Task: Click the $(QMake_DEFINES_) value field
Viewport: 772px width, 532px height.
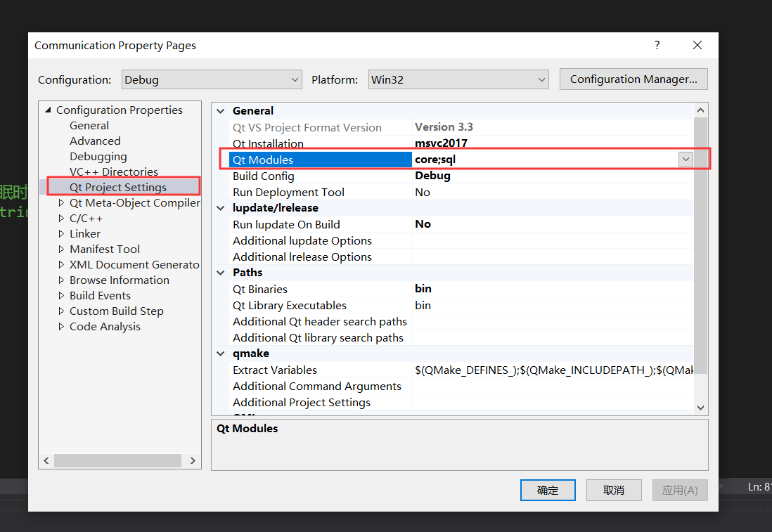Action: (x=553, y=370)
